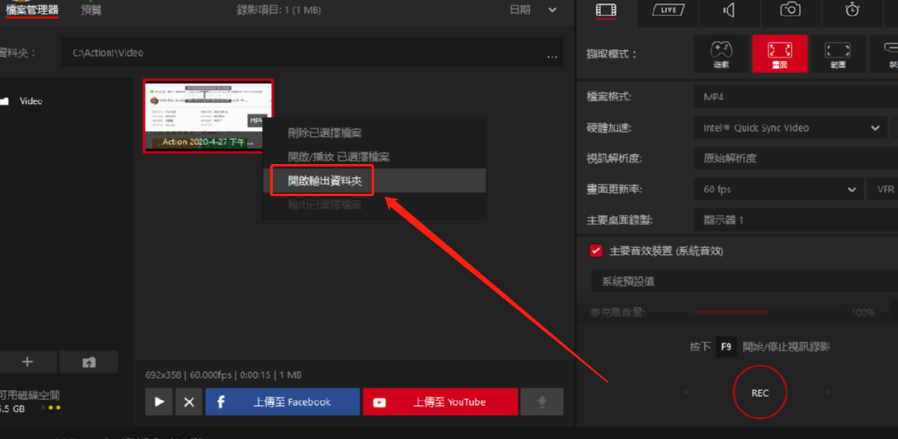Browse folders with the ... button

tap(552, 55)
